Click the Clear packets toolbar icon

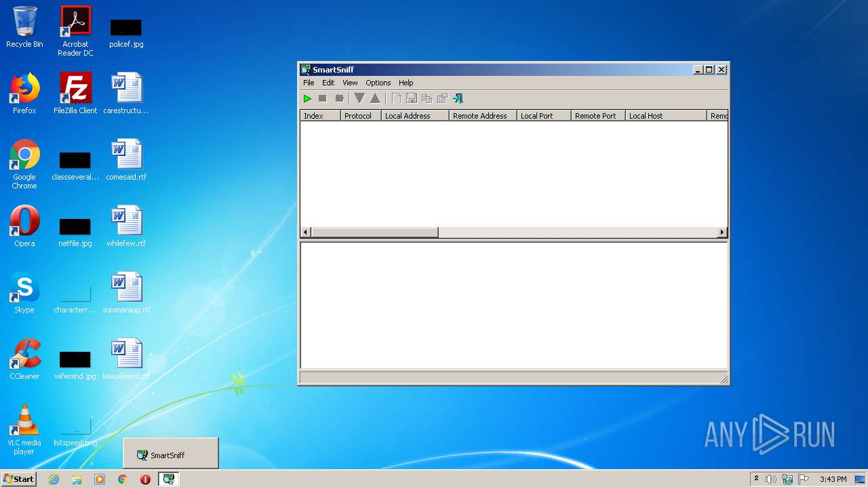click(x=340, y=98)
